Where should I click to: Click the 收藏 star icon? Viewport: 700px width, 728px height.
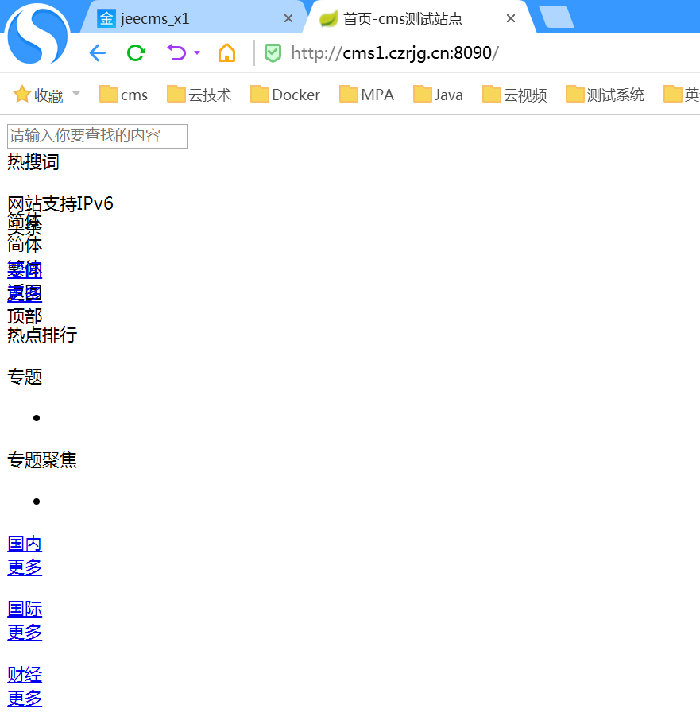(x=21, y=95)
